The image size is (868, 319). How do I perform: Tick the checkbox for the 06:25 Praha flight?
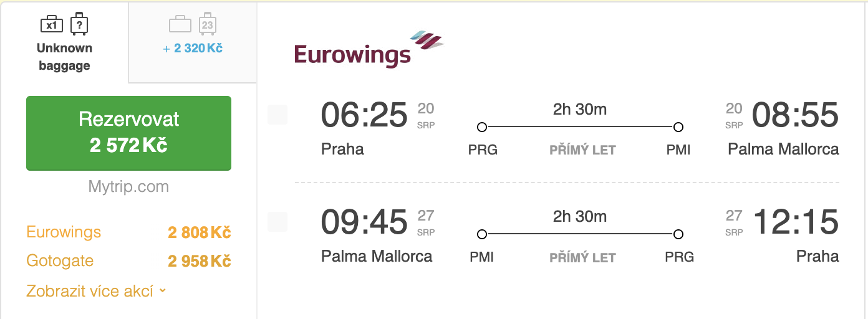point(277,115)
